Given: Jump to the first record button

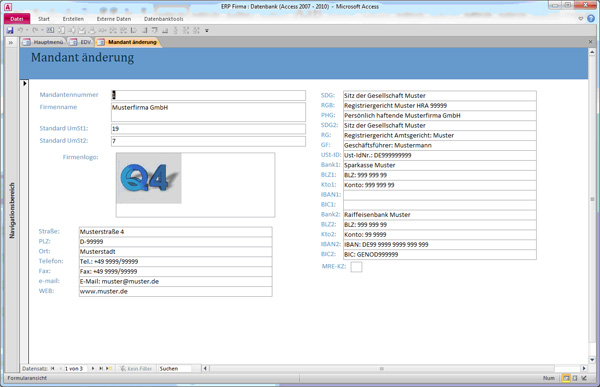Looking at the screenshot, I should pyautogui.click(x=52, y=368).
